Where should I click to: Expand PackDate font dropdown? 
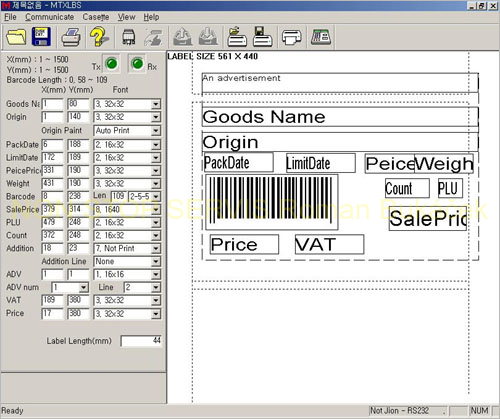pos(156,145)
